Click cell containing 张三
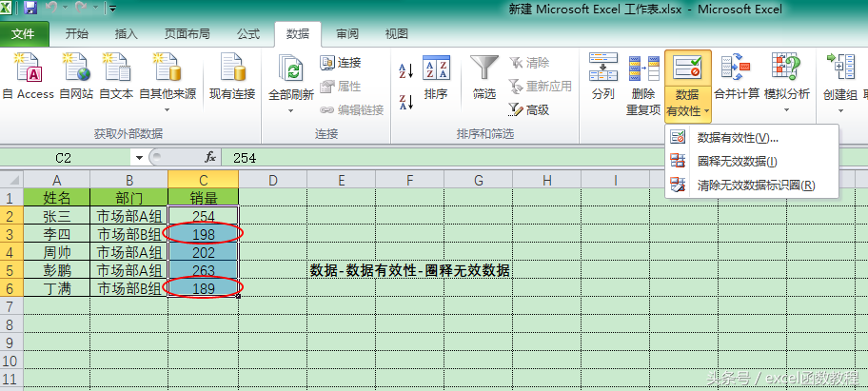 (56, 216)
